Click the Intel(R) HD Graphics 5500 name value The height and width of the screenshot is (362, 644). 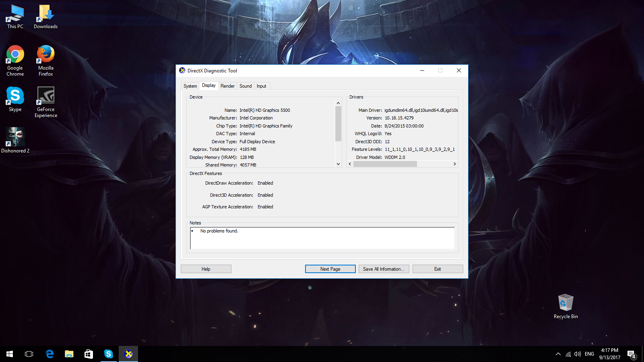pos(264,110)
